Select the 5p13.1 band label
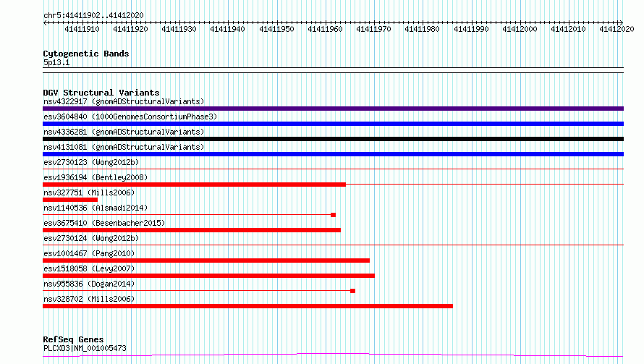The width and height of the screenshot is (644, 364). [x=56, y=62]
